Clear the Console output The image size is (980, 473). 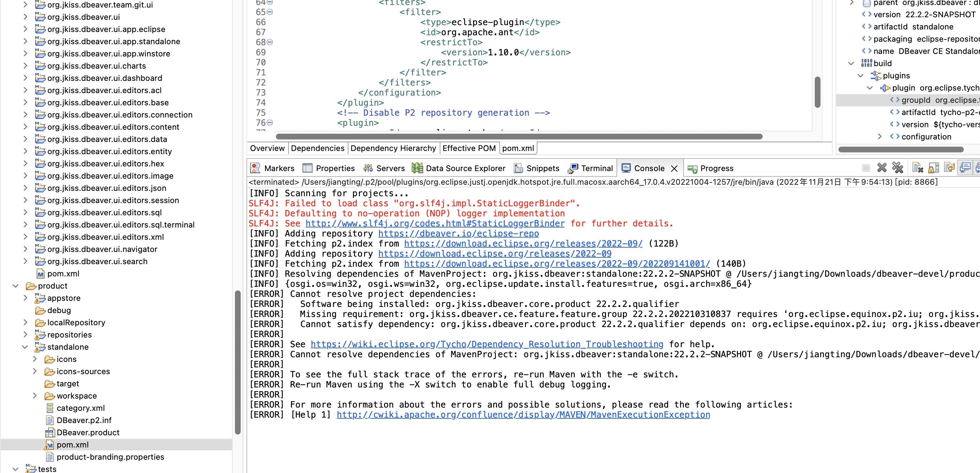tap(917, 168)
